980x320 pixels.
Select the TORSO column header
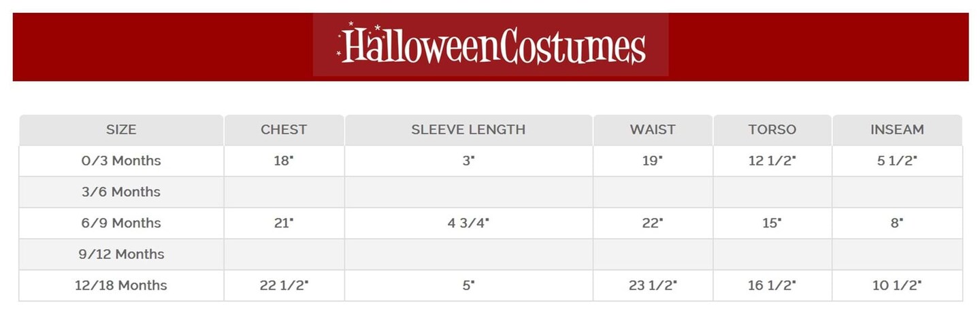coord(772,129)
